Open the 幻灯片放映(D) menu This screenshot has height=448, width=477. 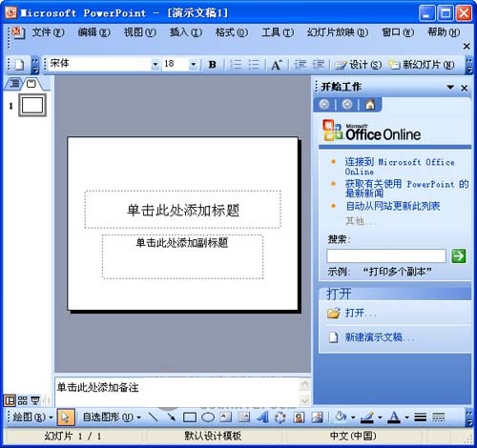pos(338,32)
